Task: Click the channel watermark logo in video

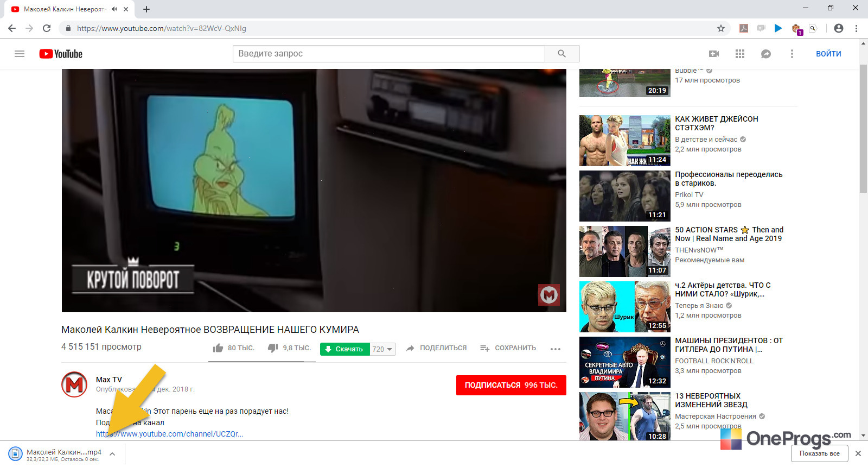Action: [x=548, y=295]
